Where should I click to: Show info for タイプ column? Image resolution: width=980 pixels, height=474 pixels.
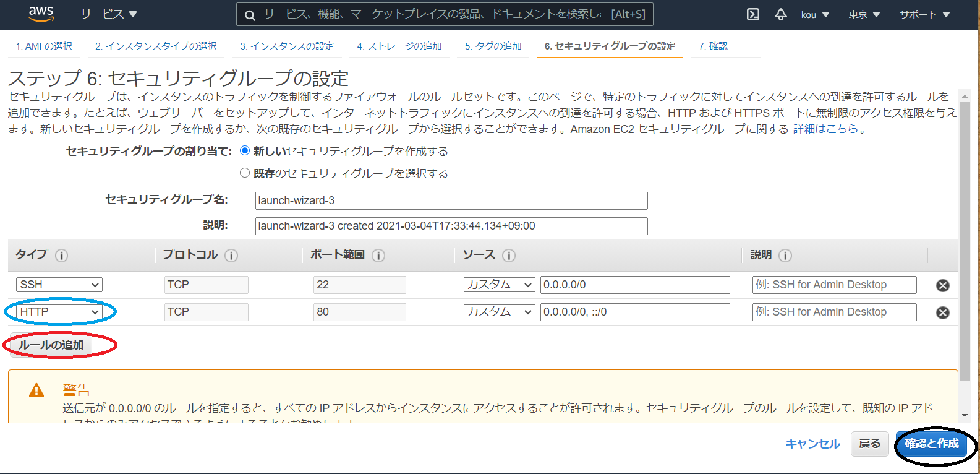click(61, 255)
